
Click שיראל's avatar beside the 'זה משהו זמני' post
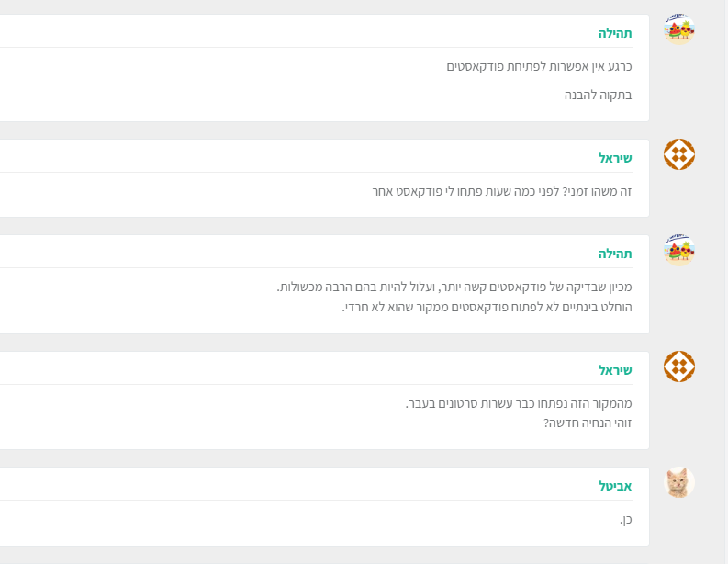(678, 154)
